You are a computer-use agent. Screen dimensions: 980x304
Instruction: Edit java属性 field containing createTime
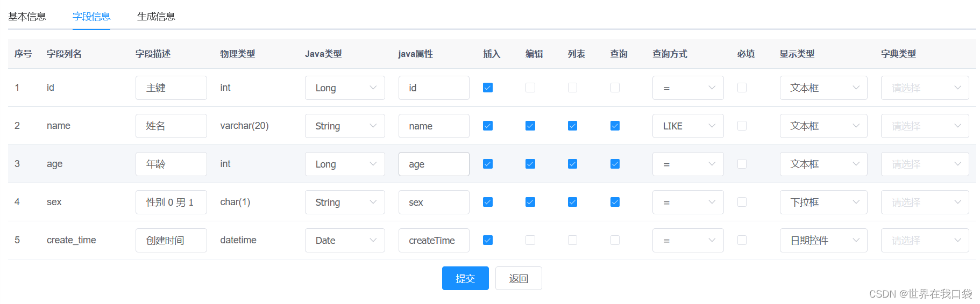point(434,240)
